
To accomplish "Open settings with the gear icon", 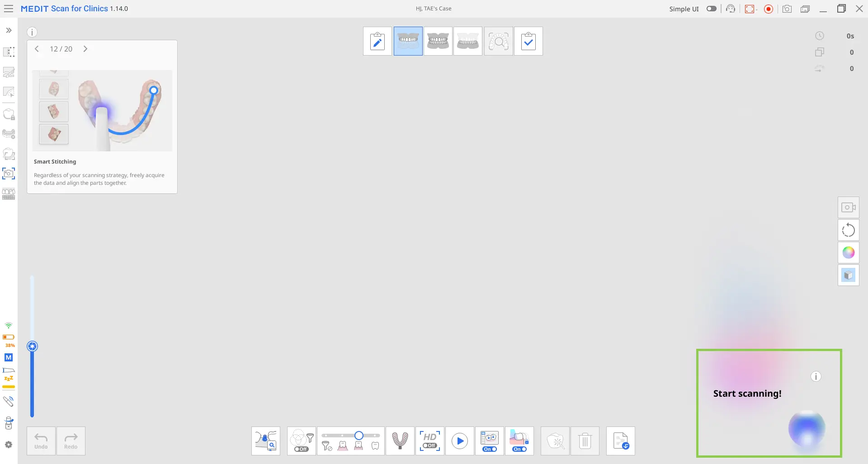I will [x=9, y=445].
